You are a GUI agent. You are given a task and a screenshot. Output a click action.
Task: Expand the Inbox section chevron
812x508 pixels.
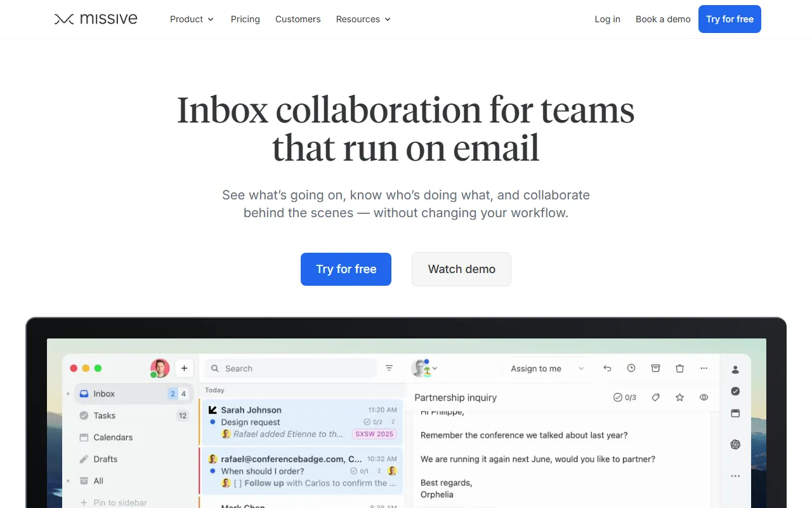click(x=69, y=393)
